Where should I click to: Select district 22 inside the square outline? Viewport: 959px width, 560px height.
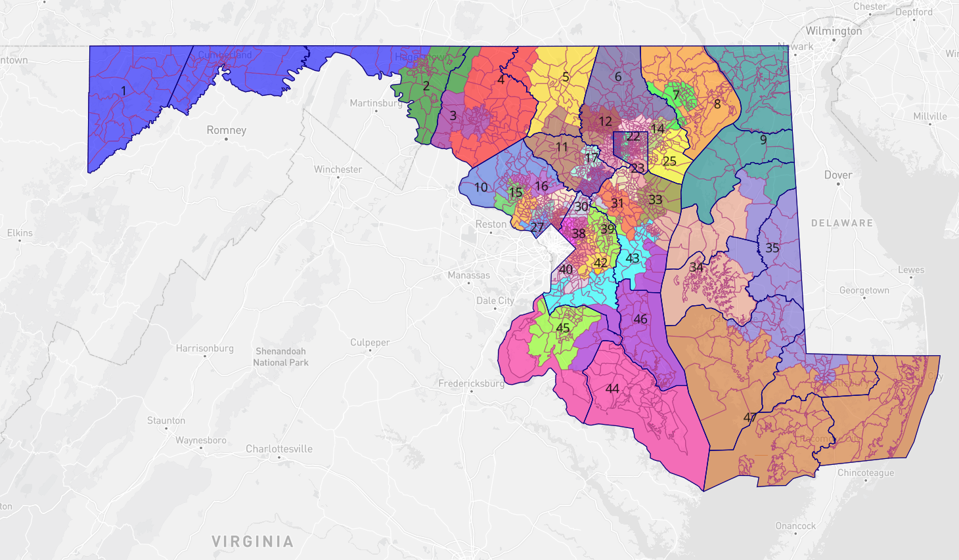coord(633,137)
